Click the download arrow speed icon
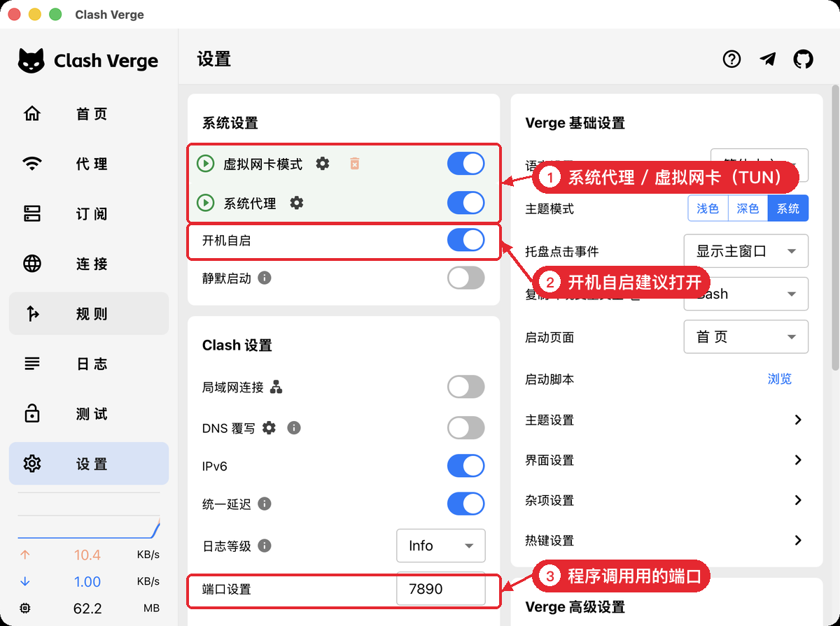The height and width of the screenshot is (626, 840). point(26,581)
